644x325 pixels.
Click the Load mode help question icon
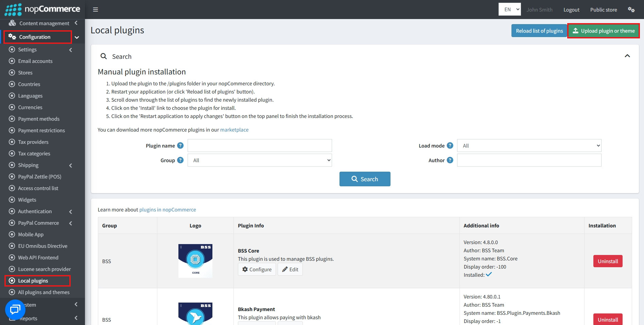tap(450, 146)
